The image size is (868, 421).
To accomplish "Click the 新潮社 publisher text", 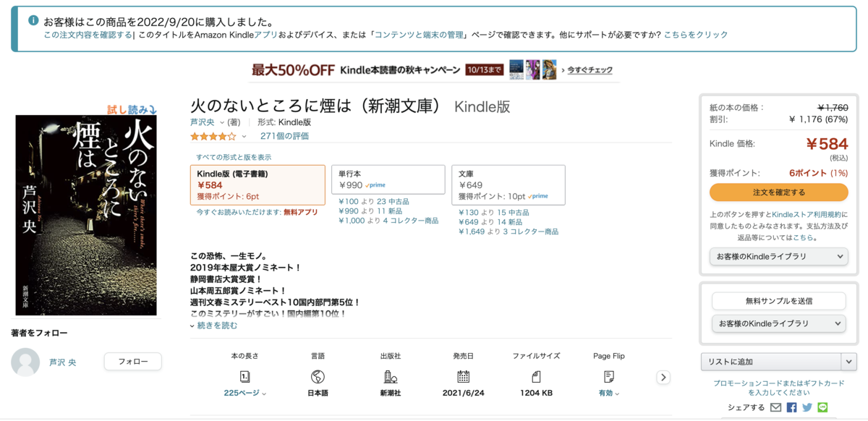I will click(391, 393).
